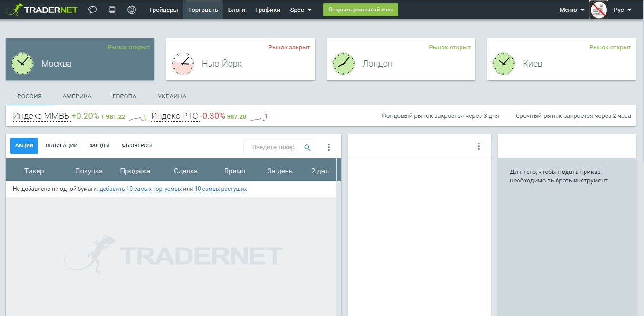Viewport: 644px width, 316px height.
Task: Open Блоги in the top menu
Action: tap(237, 10)
